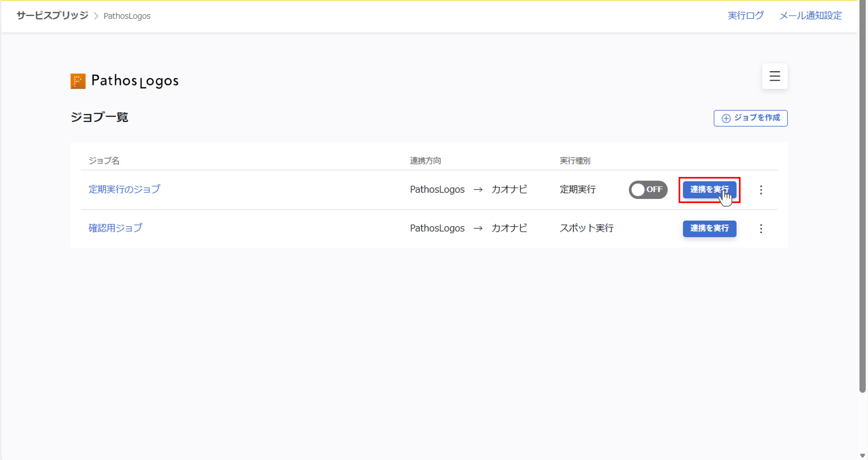Image resolution: width=868 pixels, height=460 pixels.
Task: Go to 実行ログ page
Action: (x=745, y=16)
